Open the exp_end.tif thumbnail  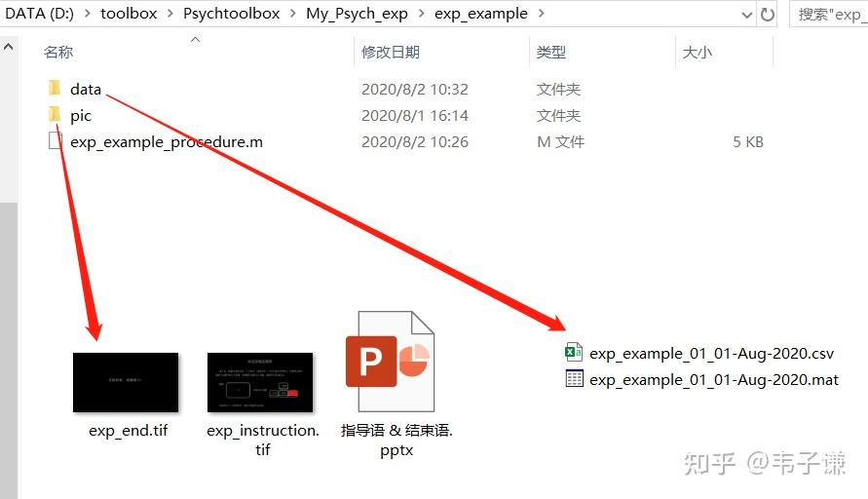tap(126, 382)
